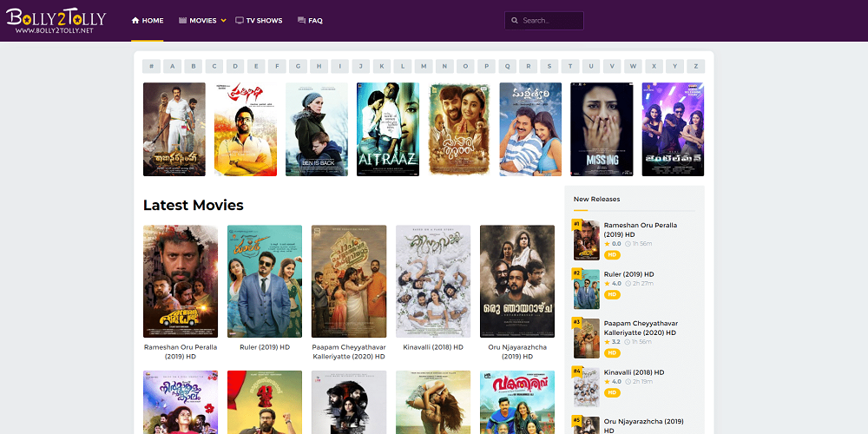Screen dimensions: 868x434
Task: Expand the Movies dropdown arrow
Action: pyautogui.click(x=224, y=21)
